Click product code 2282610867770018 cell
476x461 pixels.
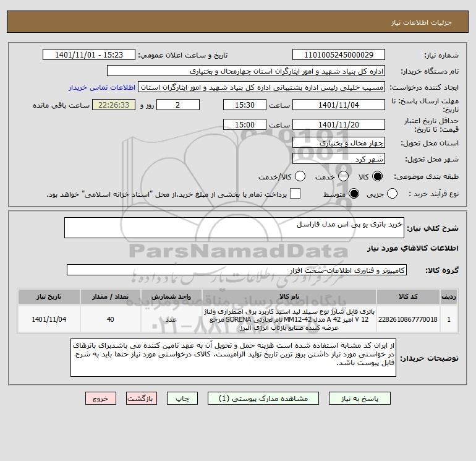(408, 319)
